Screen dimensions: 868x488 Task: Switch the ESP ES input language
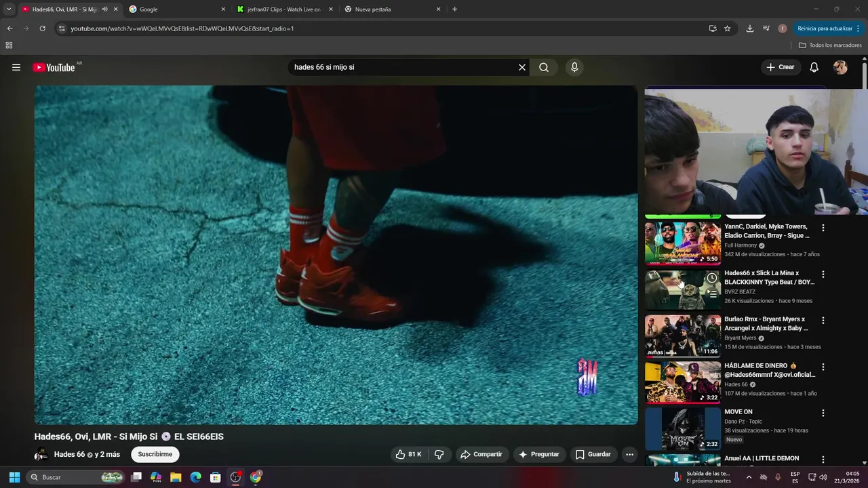coord(795,477)
